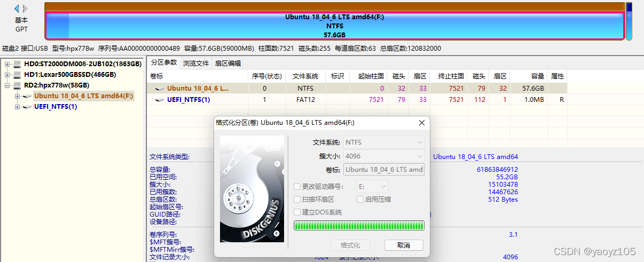Go to previous disk with left arrow
This screenshot has height=262, width=644.
(x=17, y=9)
